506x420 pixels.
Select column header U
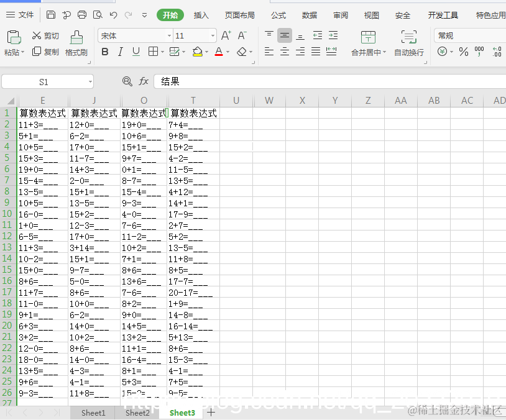click(236, 101)
